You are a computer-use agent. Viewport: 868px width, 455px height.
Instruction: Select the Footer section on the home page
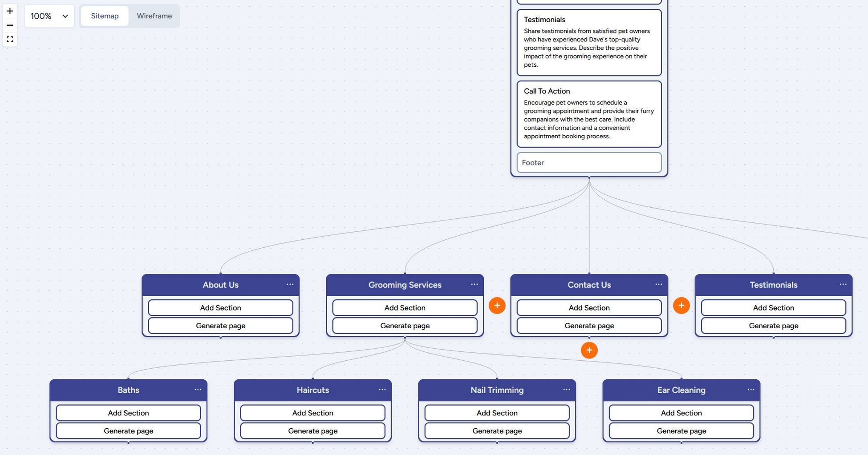point(589,163)
